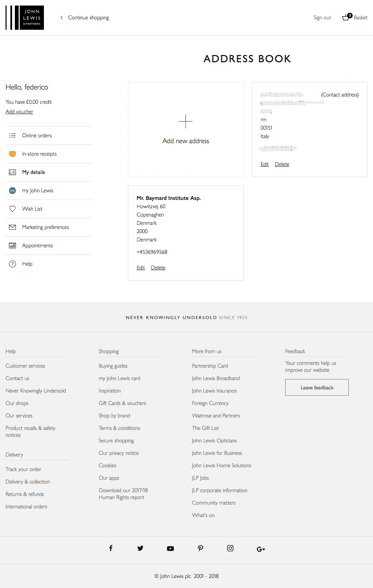Open Customer services footer link
The height and width of the screenshot is (588, 373).
[25, 366]
